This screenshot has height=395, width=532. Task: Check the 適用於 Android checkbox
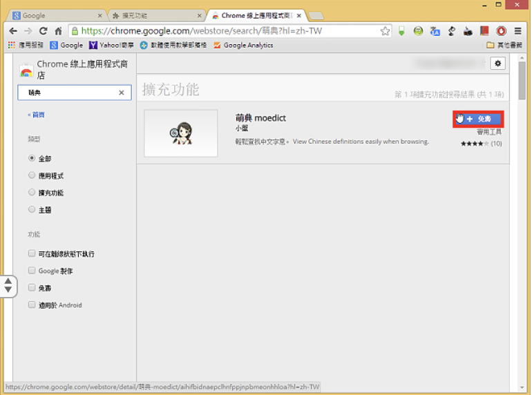(32, 305)
